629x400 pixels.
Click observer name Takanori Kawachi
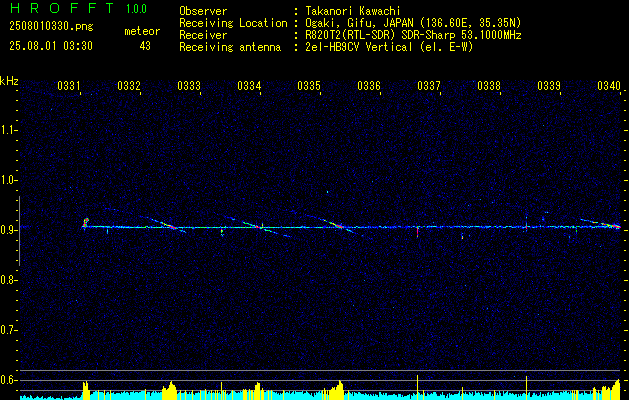352,12
